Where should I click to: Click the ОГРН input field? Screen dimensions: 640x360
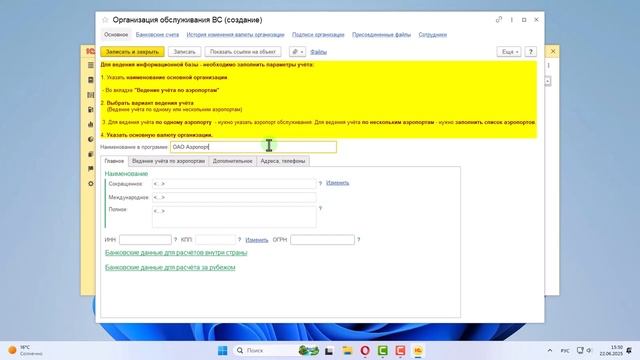tap(322, 240)
